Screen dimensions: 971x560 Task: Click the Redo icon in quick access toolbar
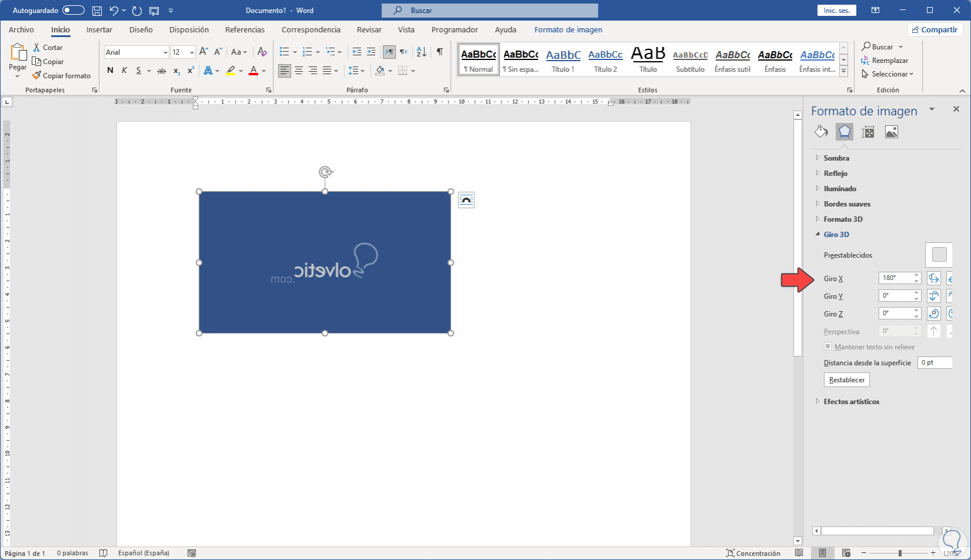point(137,11)
